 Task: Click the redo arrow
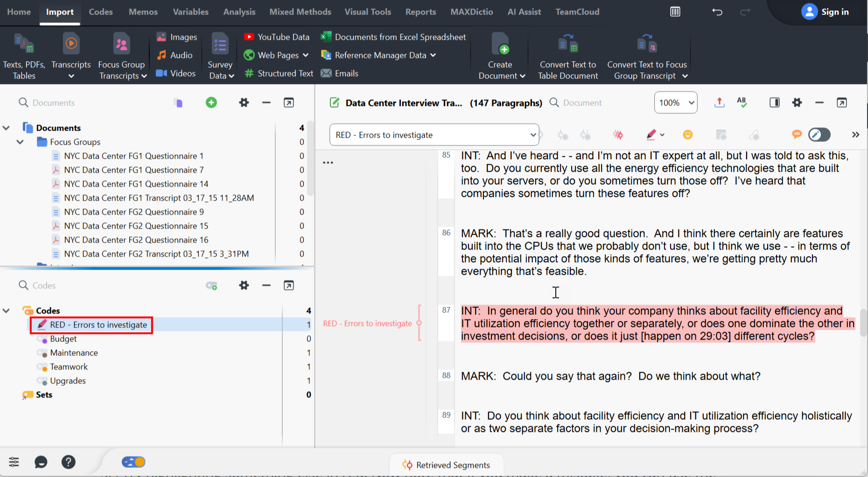click(745, 12)
